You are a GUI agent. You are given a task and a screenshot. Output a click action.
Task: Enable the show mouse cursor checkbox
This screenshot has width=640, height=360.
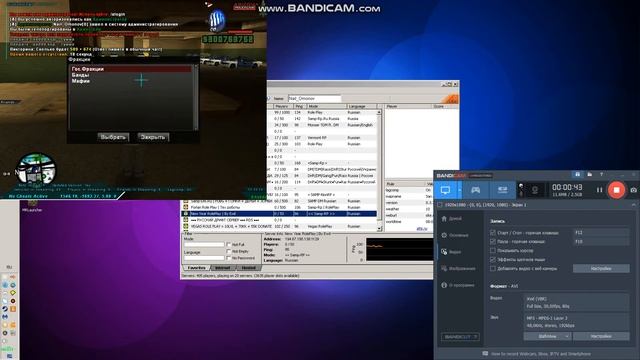click(493, 251)
